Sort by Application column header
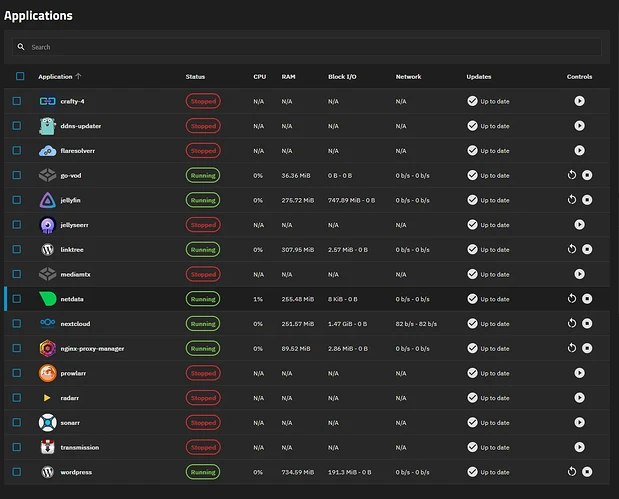619x499 pixels. 56,76
